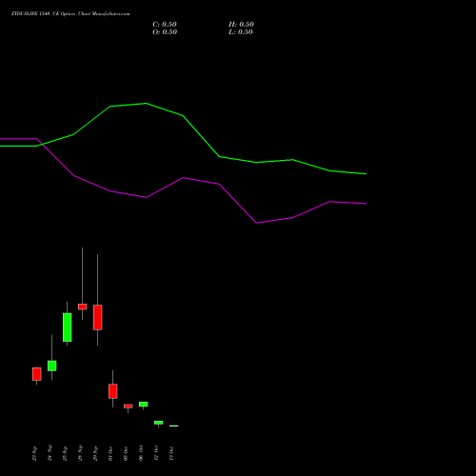Click the '25 Sep' date axis label
The image size is (476, 476).
65,453
